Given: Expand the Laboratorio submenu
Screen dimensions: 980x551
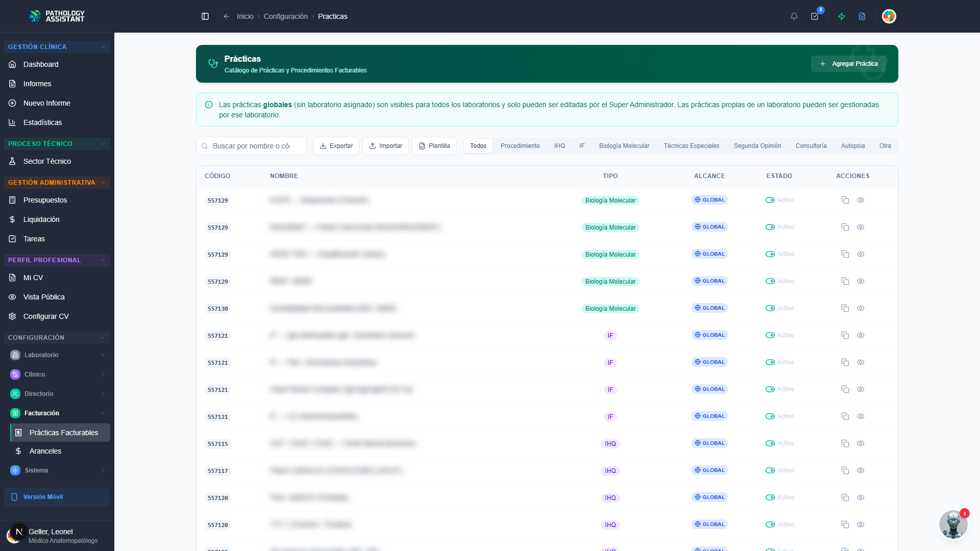Looking at the screenshot, I should click(x=57, y=355).
